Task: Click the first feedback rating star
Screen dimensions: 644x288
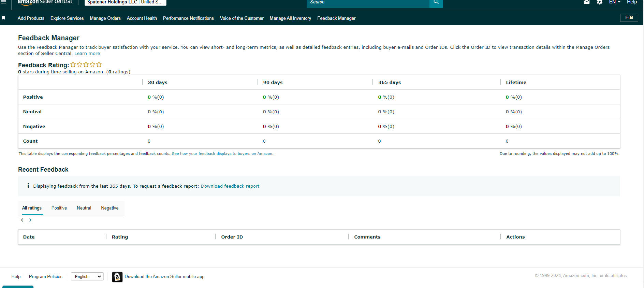Action: point(73,64)
